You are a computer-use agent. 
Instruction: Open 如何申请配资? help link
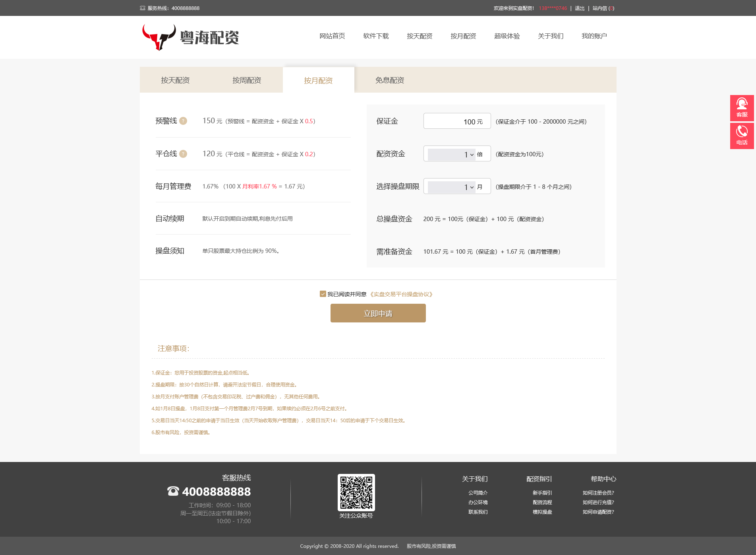pyautogui.click(x=598, y=512)
